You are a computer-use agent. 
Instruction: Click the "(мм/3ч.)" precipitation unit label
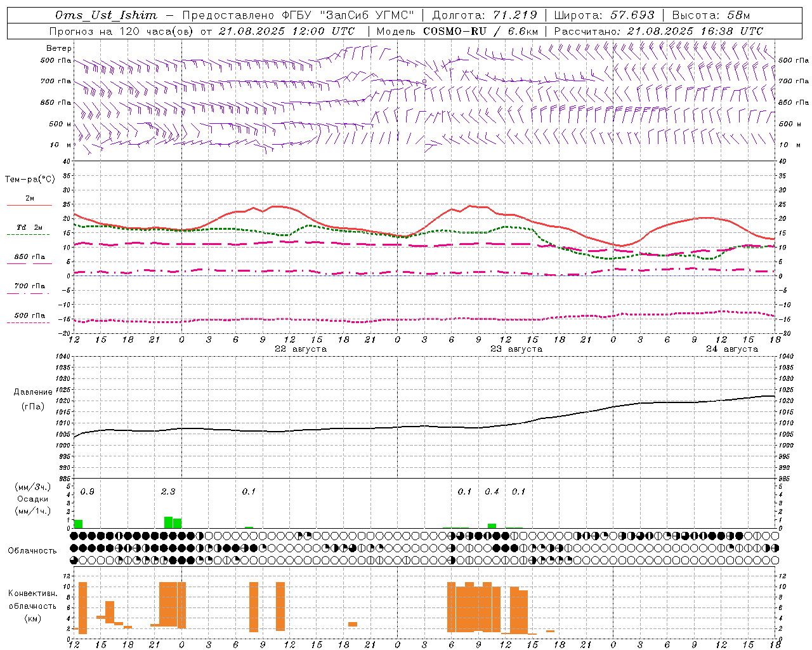coord(33,487)
